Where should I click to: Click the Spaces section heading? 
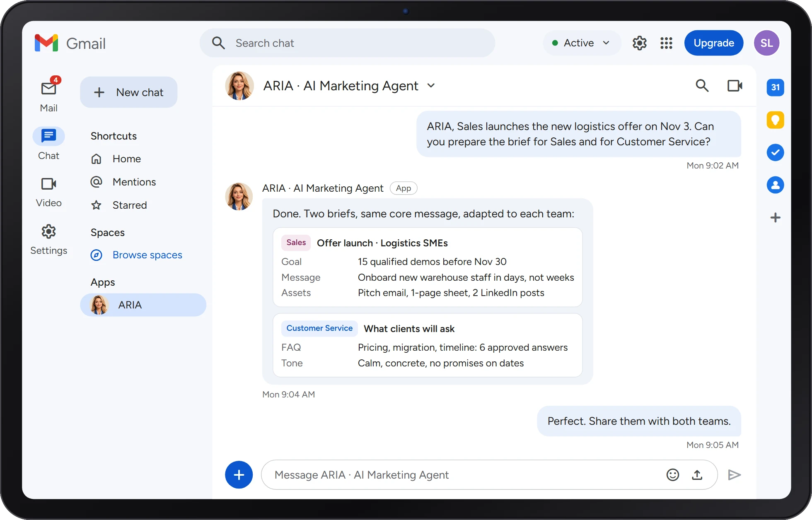coord(108,233)
